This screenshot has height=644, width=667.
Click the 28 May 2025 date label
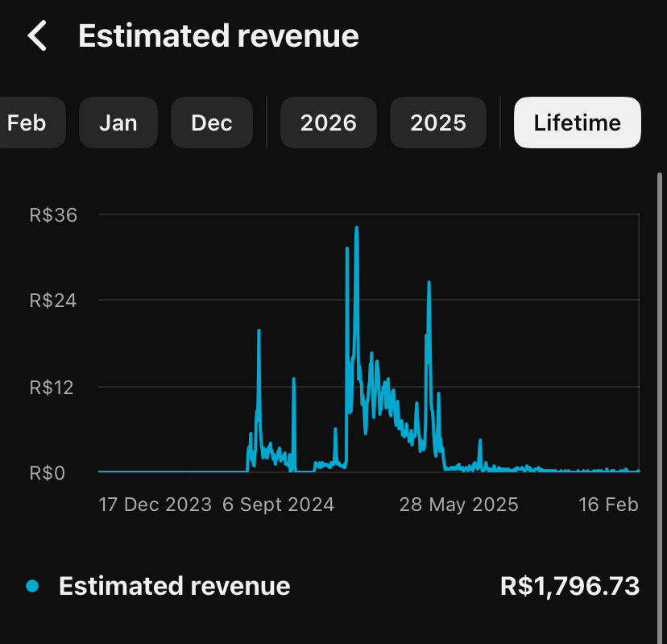coord(459,505)
